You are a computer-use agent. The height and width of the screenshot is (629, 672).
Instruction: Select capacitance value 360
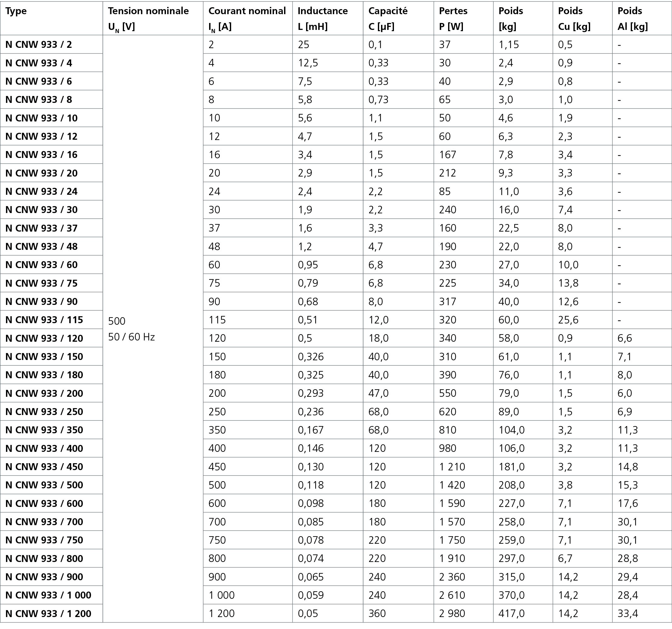tap(377, 614)
